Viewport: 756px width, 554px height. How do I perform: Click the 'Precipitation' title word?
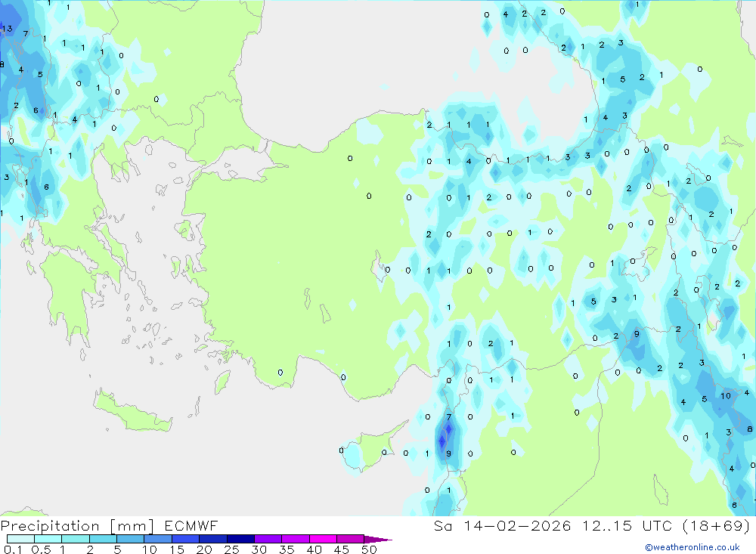point(50,526)
